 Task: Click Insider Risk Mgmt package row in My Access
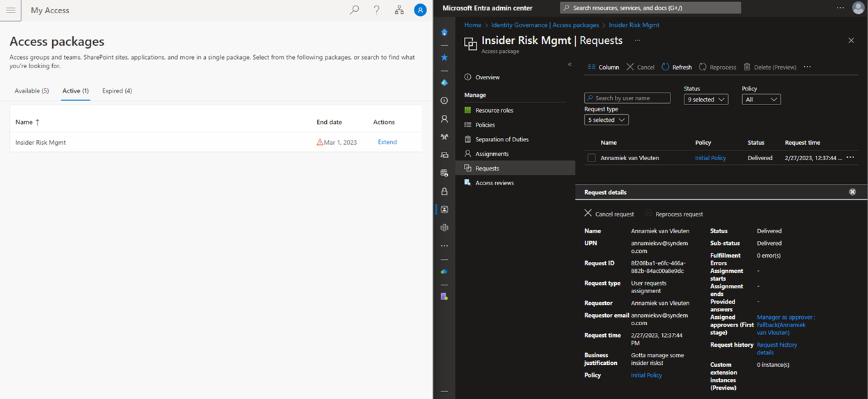point(216,142)
